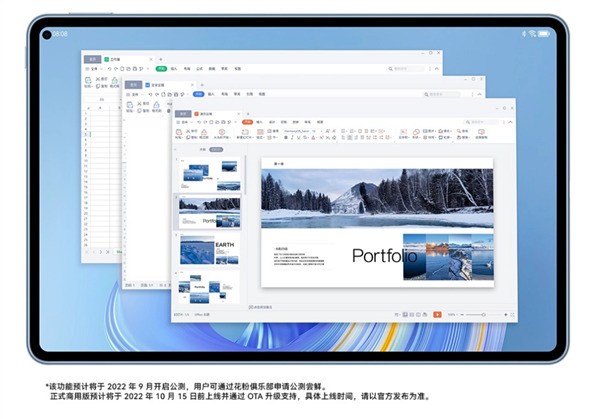
Task: Click Paste icon in spreadsheet window
Action: point(88,82)
